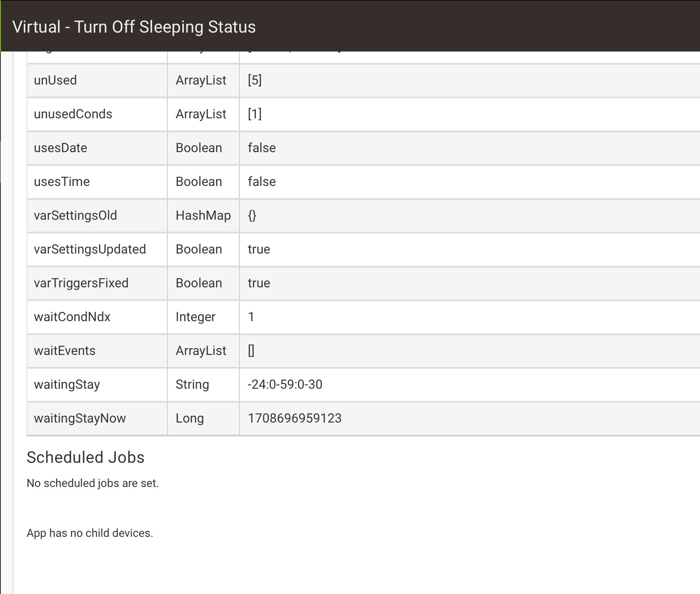Click the varSettingsOld state name
The image size is (700, 594).
click(x=76, y=215)
